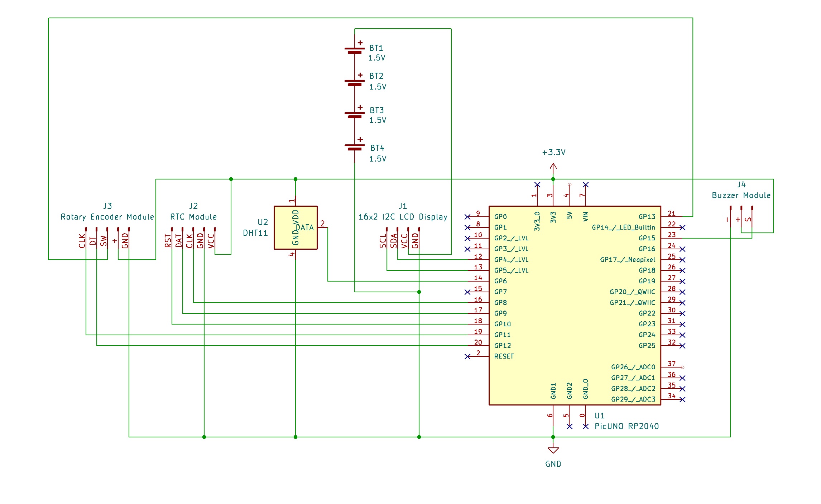Click the Buzzer Module label
Viewport: 821px width, 504px height.
(x=741, y=195)
